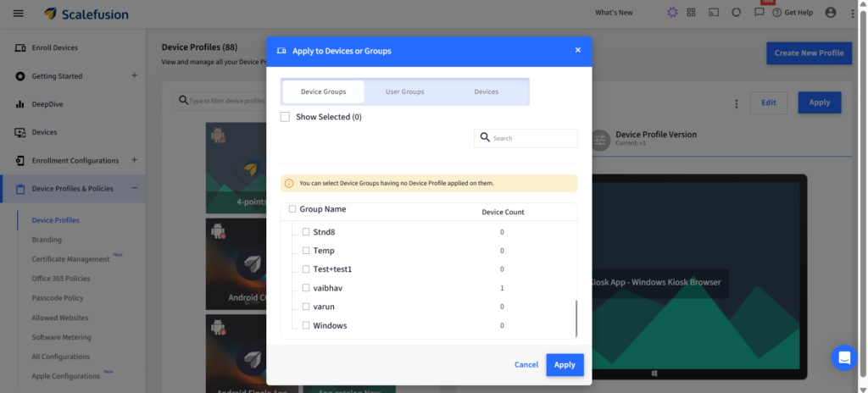Open the floating chat support bubble
This screenshot has height=393, width=868.
[844, 357]
